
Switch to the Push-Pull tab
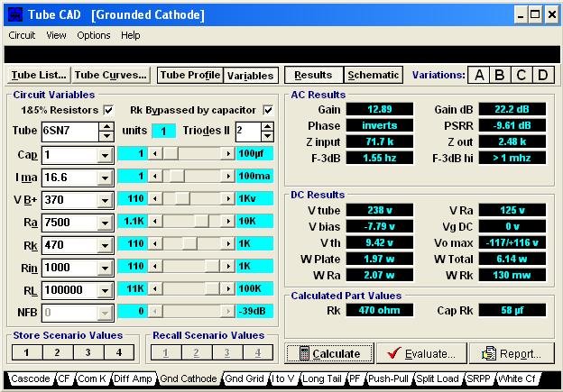tap(389, 378)
